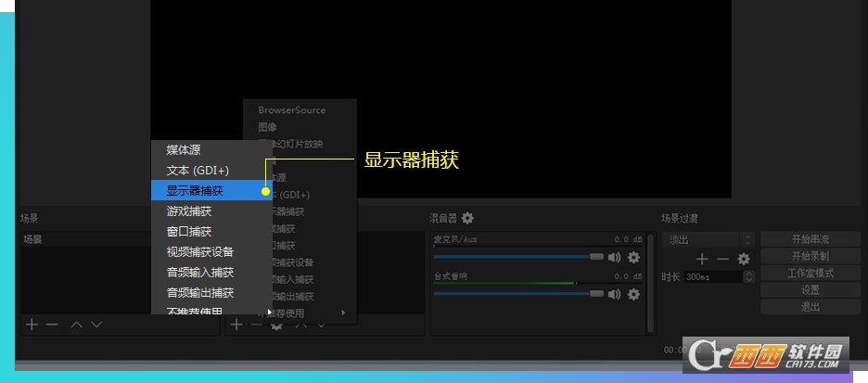Toggle 工作室模式 studio mode
Image resolution: width=868 pixels, height=383 pixels.
click(810, 273)
